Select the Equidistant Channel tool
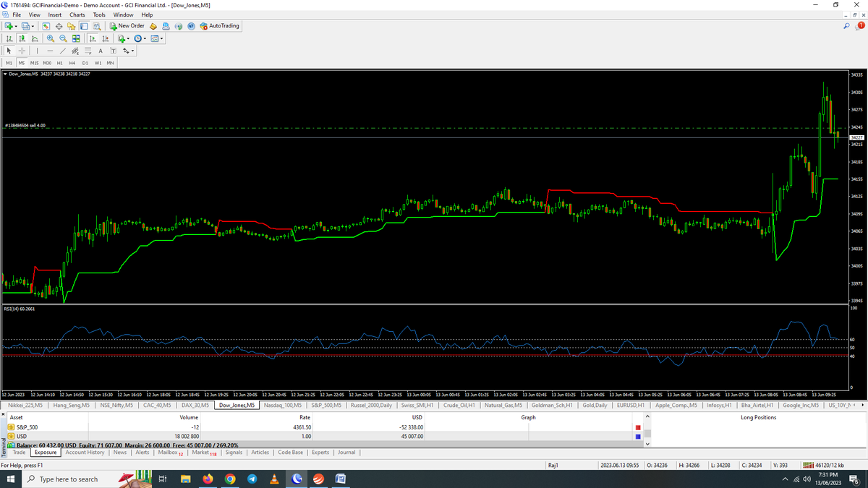 (x=75, y=51)
